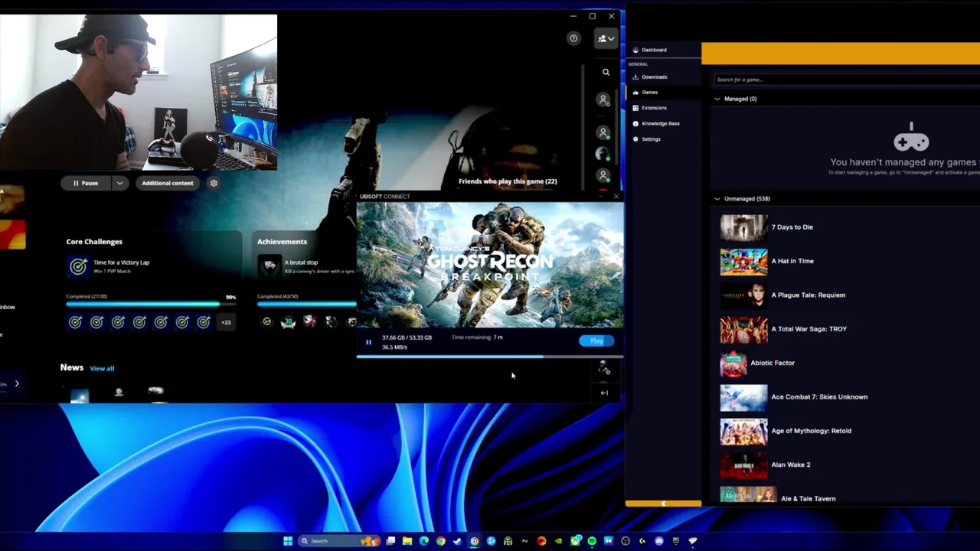Click the right chevron on left edge
The image size is (980, 551).
pos(17,383)
